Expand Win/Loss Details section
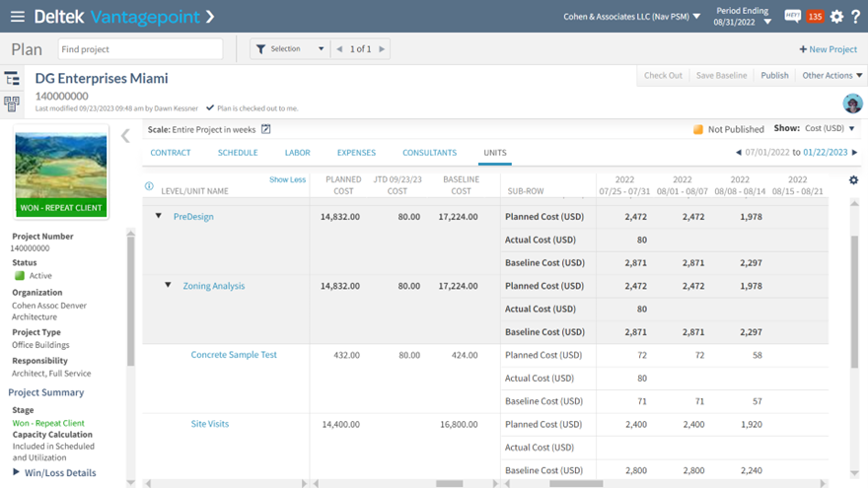The image size is (868, 488). [17, 472]
